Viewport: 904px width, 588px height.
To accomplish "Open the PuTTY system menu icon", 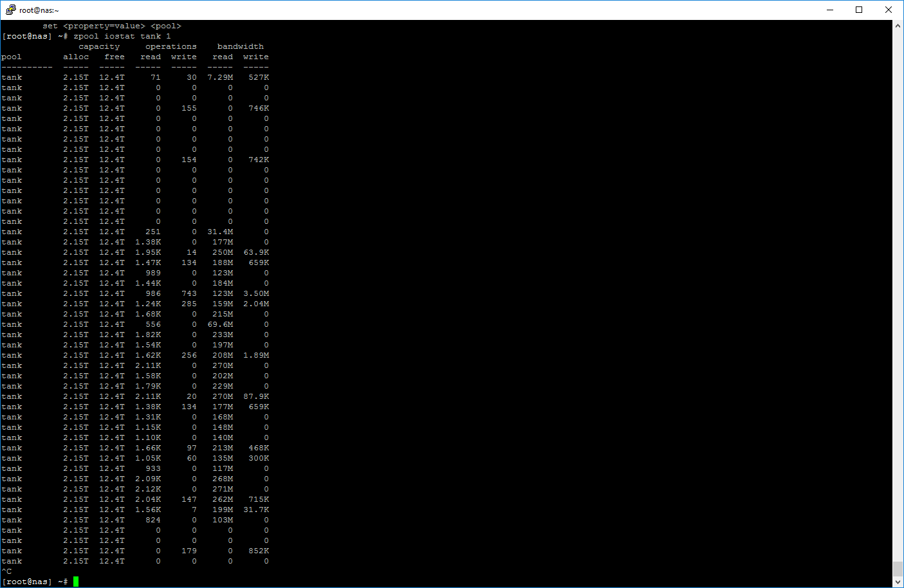I will click(10, 10).
